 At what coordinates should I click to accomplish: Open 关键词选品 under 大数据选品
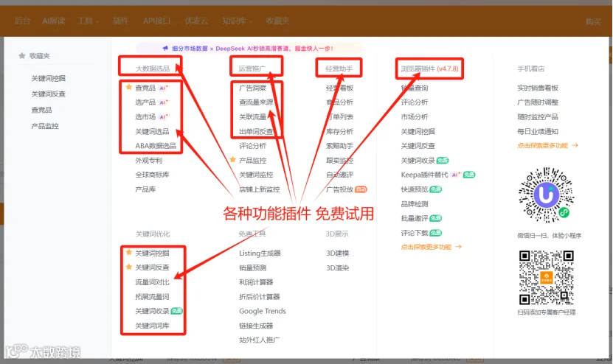point(152,132)
